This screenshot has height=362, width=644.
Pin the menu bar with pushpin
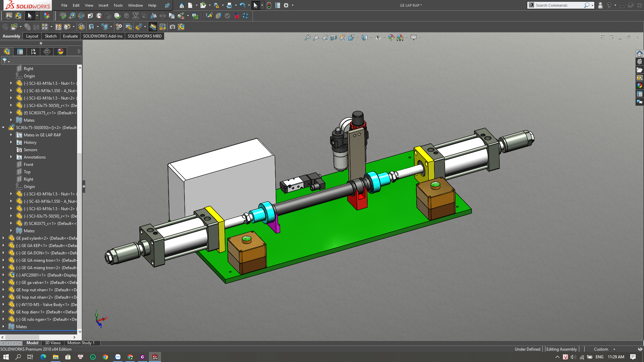click(x=167, y=5)
